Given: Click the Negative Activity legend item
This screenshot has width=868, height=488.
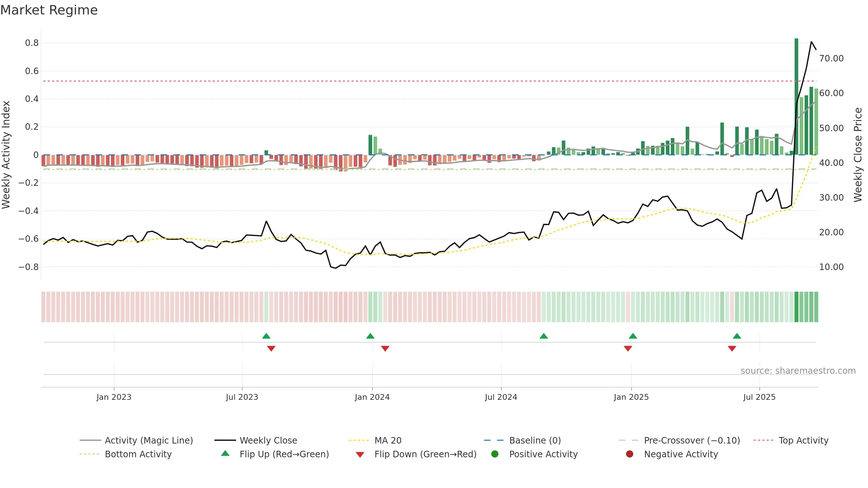Looking at the screenshot, I should (672, 454).
